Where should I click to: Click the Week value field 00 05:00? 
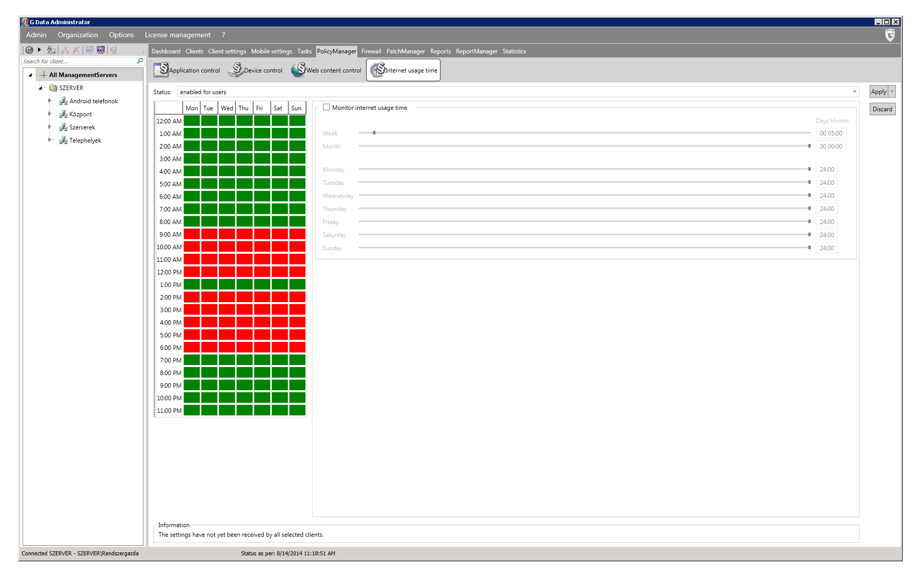831,133
